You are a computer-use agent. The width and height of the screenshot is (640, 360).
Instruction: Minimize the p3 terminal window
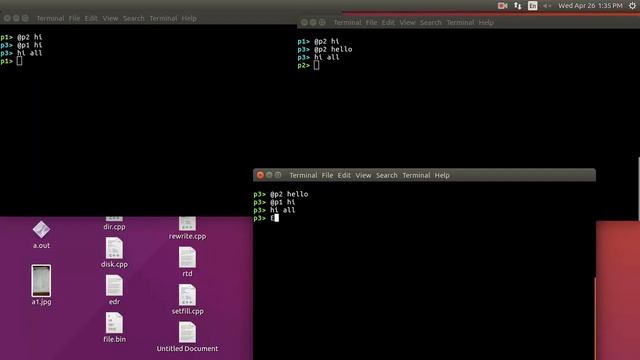click(x=269, y=175)
